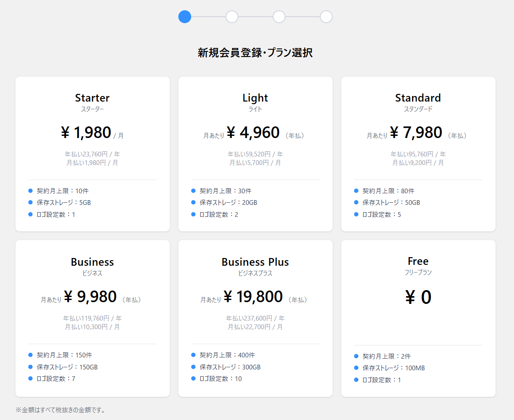
Task: Select the Starter plan card
Action: click(x=92, y=154)
